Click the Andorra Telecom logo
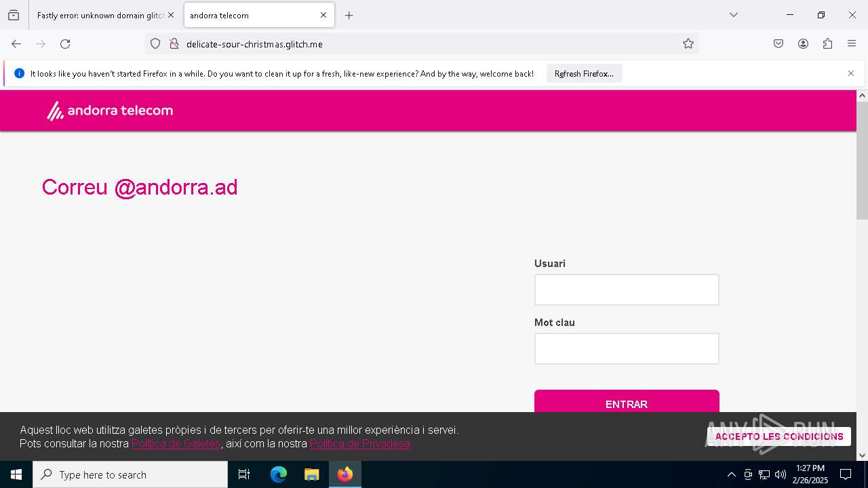This screenshot has width=868, height=488. coord(110,110)
